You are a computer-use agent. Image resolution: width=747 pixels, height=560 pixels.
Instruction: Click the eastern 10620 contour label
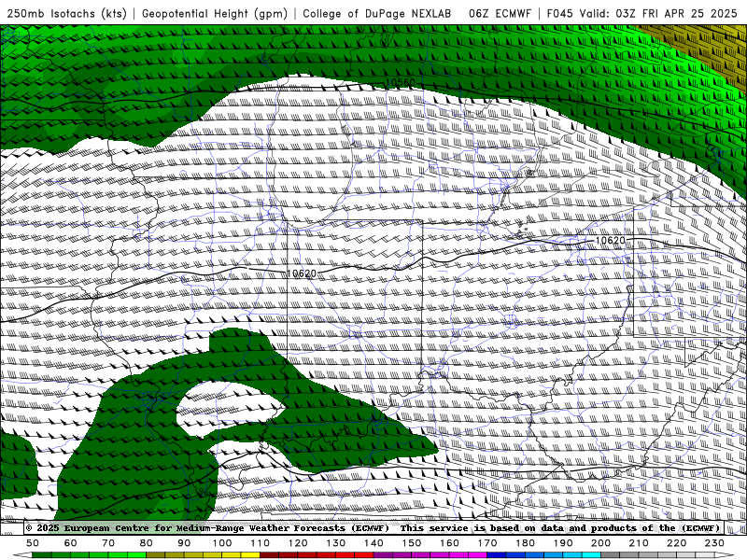click(611, 241)
